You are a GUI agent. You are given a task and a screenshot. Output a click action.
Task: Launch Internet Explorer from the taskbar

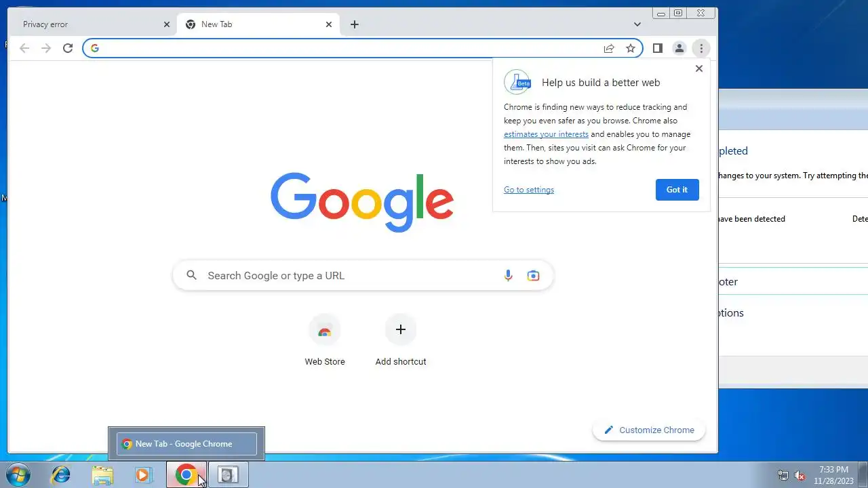[60, 475]
